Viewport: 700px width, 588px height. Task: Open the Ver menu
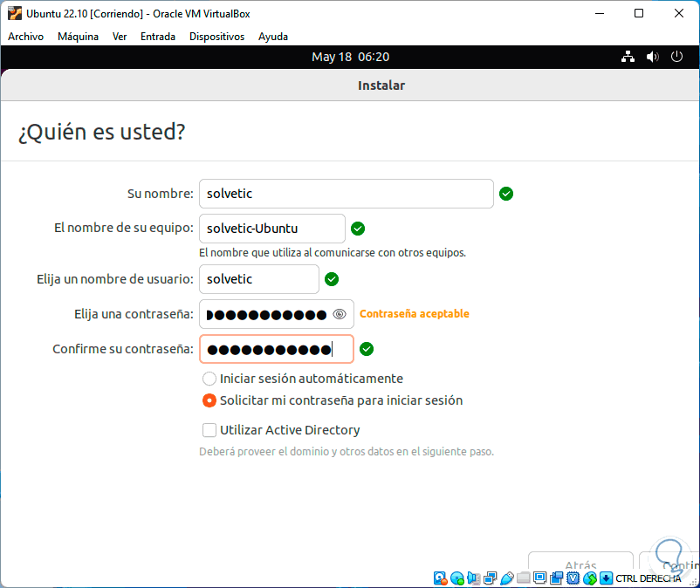click(120, 37)
